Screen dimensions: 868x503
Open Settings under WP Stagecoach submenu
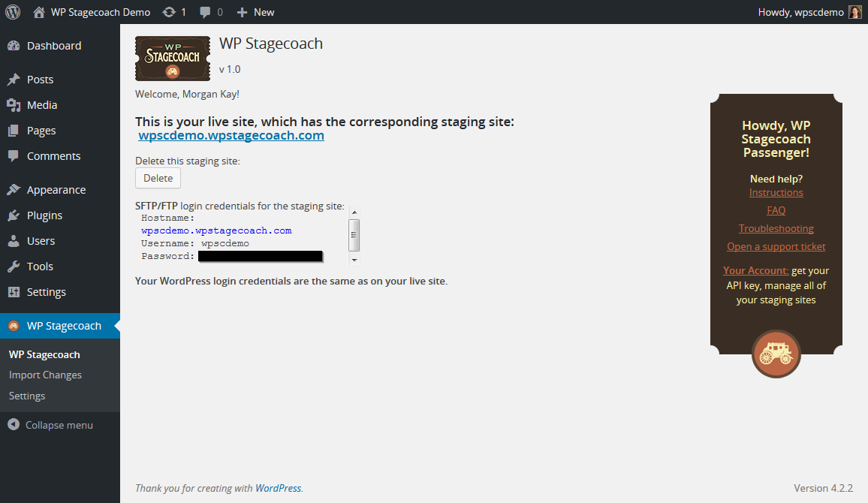[x=27, y=396]
